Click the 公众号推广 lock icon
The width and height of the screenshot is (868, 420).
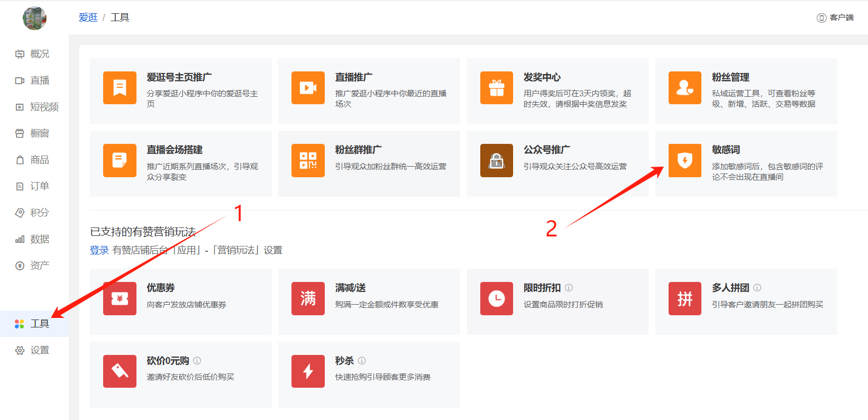click(497, 160)
